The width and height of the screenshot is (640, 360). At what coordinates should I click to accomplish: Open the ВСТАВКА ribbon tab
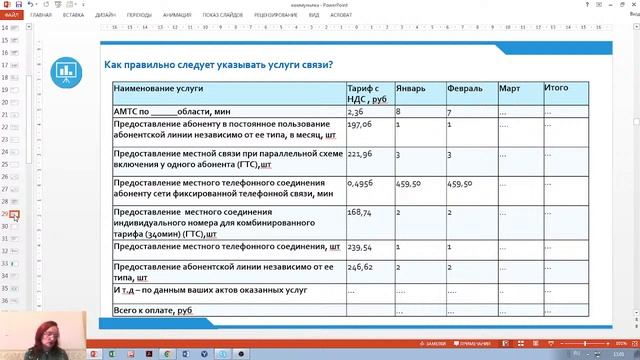tap(73, 15)
